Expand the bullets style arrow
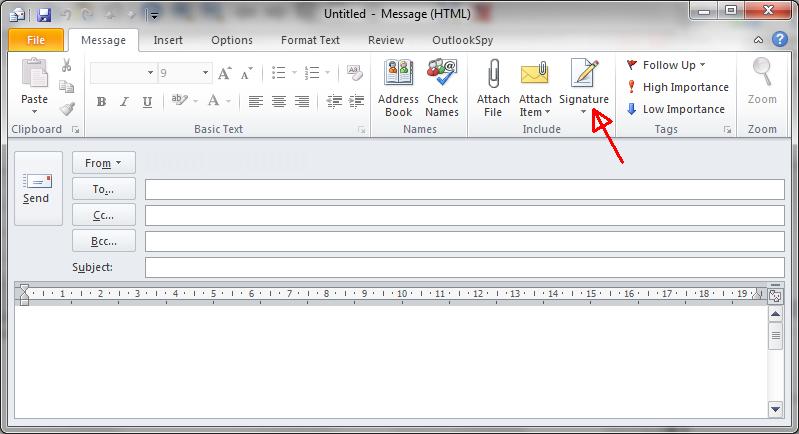This screenshot has width=799, height=434. [x=294, y=73]
